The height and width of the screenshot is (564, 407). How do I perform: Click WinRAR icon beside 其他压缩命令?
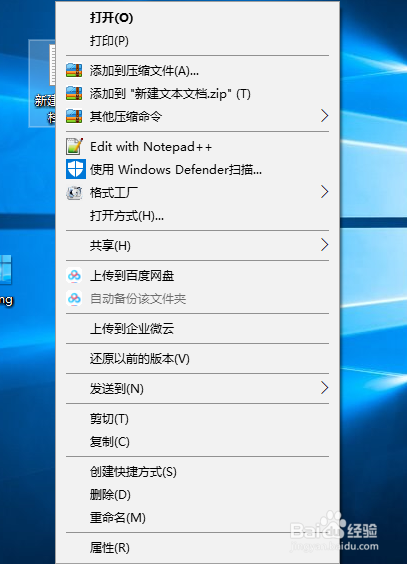74,116
